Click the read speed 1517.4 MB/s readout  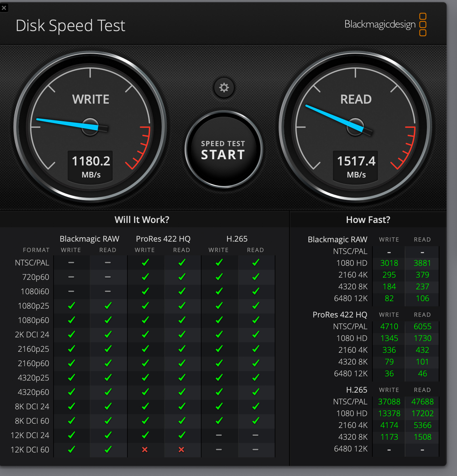(356, 166)
